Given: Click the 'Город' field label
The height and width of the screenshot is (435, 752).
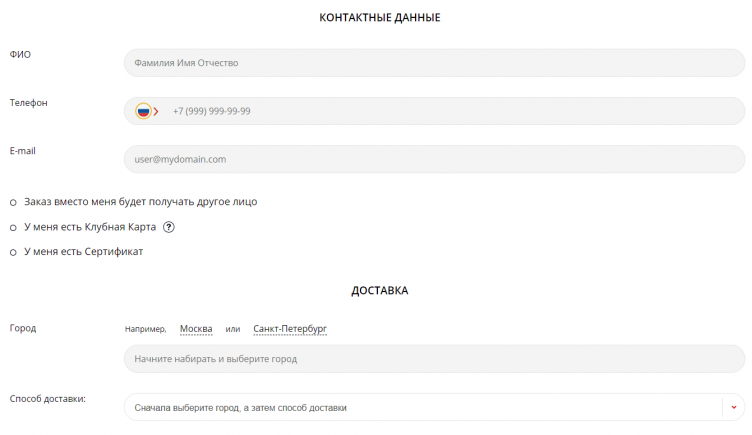Looking at the screenshot, I should coord(23,328).
